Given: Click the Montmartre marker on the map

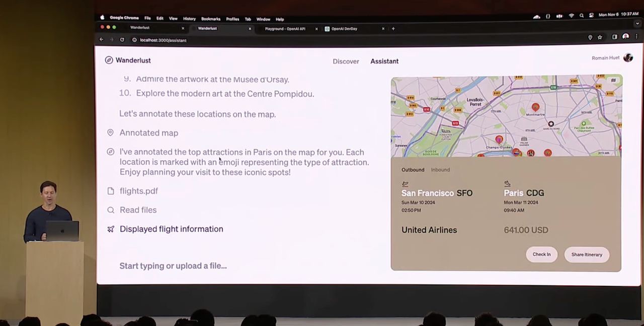Looking at the screenshot, I should coord(535,107).
